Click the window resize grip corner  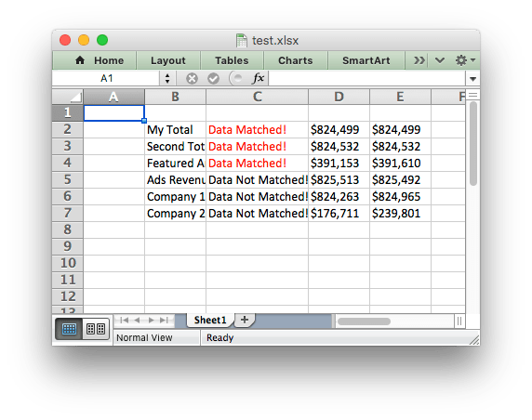click(474, 340)
